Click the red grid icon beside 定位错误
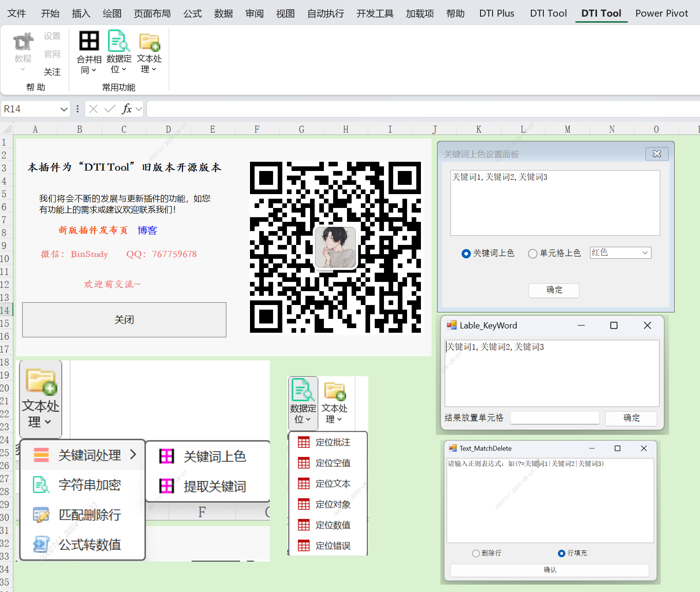700x592 pixels. (x=304, y=546)
